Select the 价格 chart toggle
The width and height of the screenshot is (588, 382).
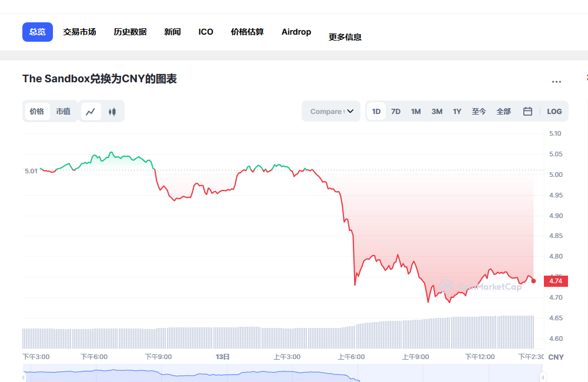[36, 111]
